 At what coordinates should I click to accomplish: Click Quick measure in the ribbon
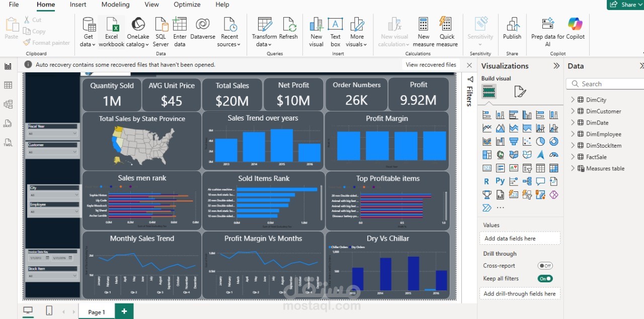pyautogui.click(x=447, y=32)
